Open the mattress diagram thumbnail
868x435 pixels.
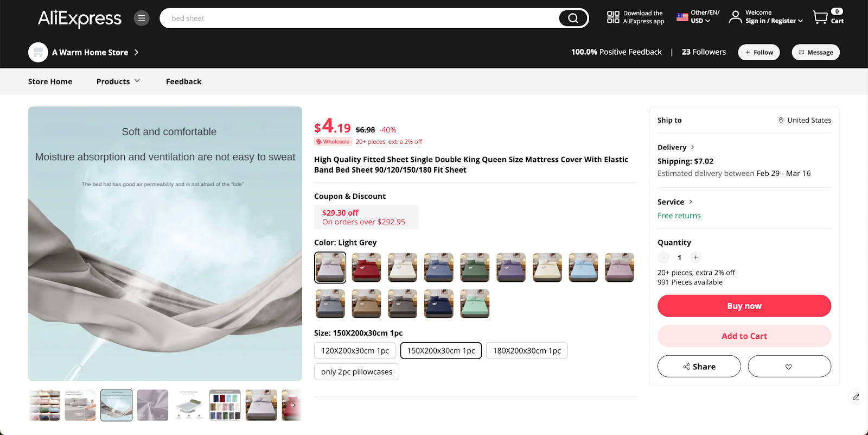tap(189, 405)
